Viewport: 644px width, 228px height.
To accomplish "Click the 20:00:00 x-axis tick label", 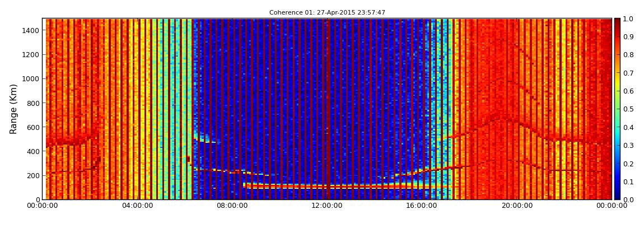I will pyautogui.click(x=517, y=206).
